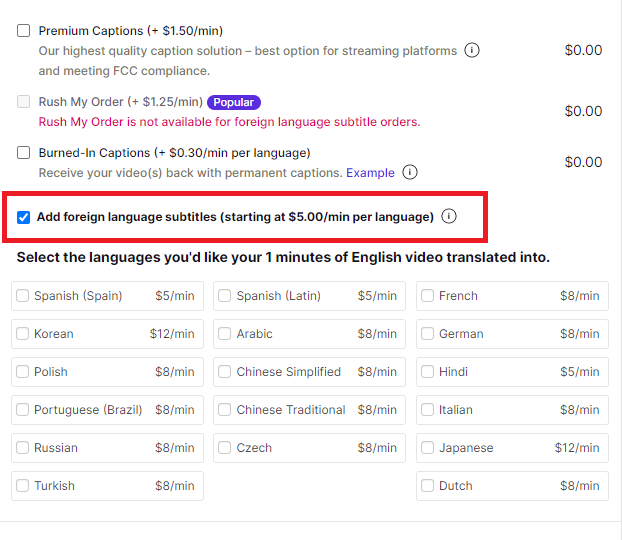Tick the Arabic language checkbox
Screen dimensions: 622x540
point(225,334)
